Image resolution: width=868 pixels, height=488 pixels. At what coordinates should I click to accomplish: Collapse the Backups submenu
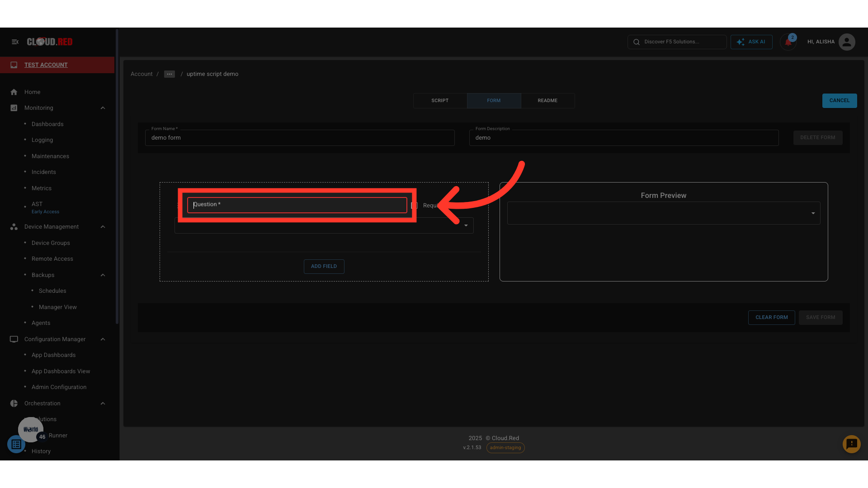click(x=103, y=275)
